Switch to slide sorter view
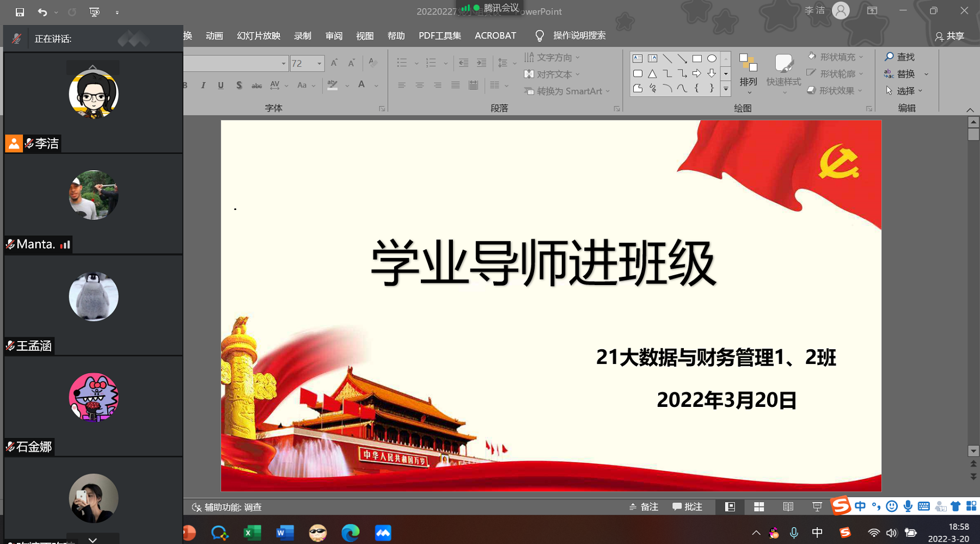This screenshot has width=980, height=544. point(759,507)
